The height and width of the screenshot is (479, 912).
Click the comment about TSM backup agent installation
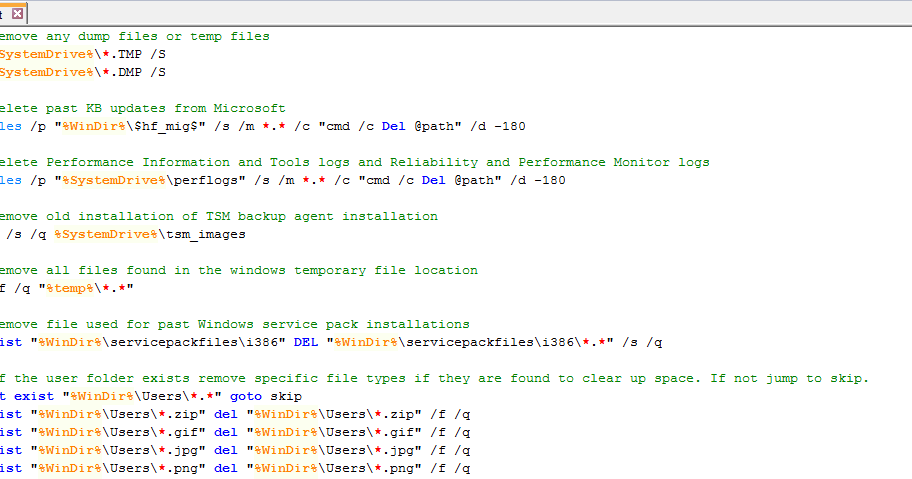(219, 216)
